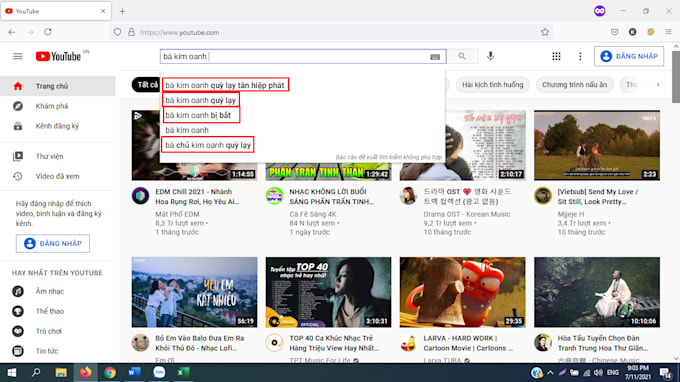Viewport: 680px width, 382px height.
Task: Click the report search predictions link
Action: [389, 157]
